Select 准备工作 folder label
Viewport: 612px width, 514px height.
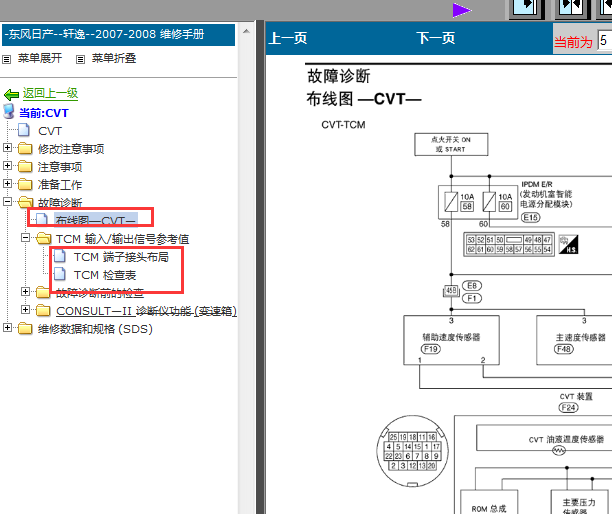coord(60,185)
